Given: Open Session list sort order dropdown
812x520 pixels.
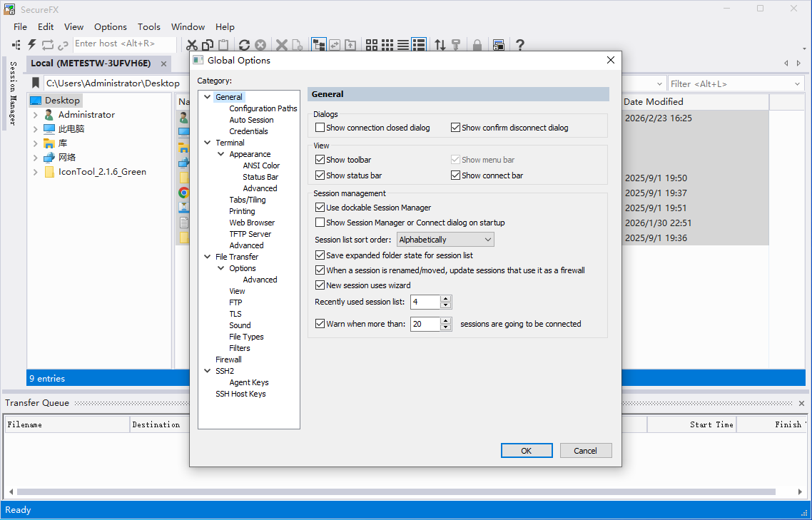Looking at the screenshot, I should (x=445, y=240).
